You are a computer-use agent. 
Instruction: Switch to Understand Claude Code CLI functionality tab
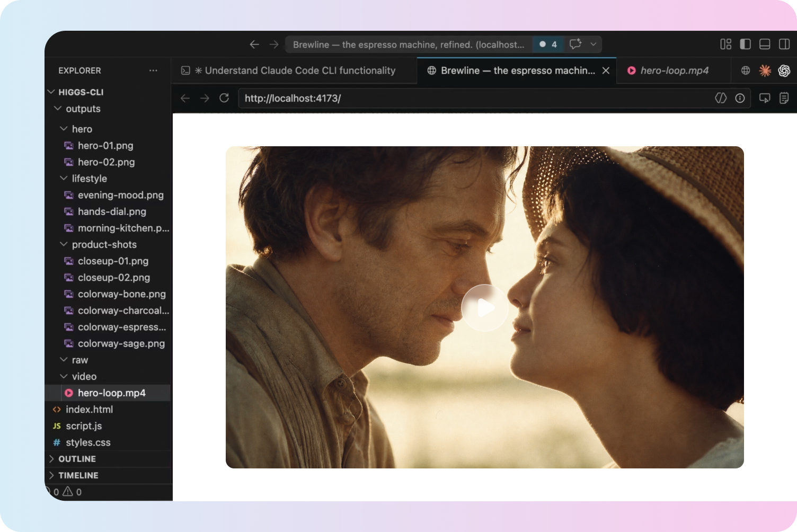(295, 70)
